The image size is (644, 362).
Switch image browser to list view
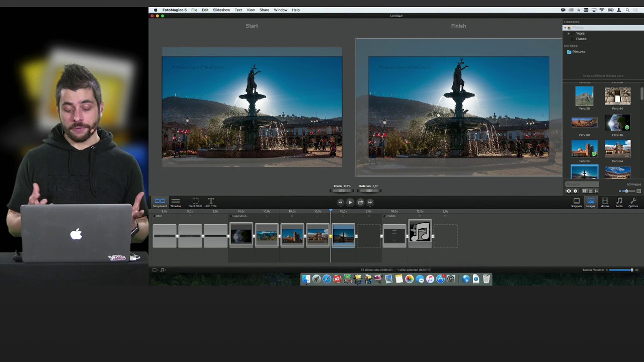[x=591, y=191]
